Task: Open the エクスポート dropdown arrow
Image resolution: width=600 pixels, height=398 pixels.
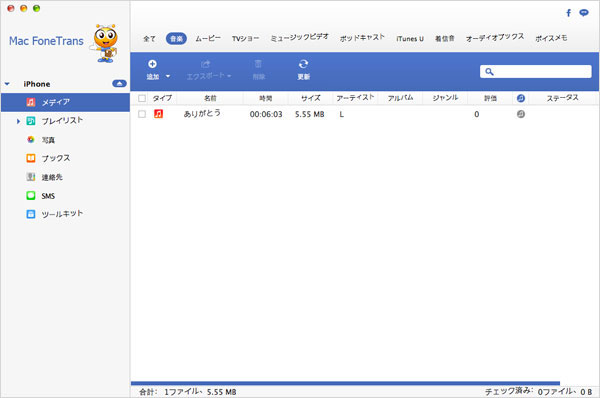Action: tap(229, 76)
